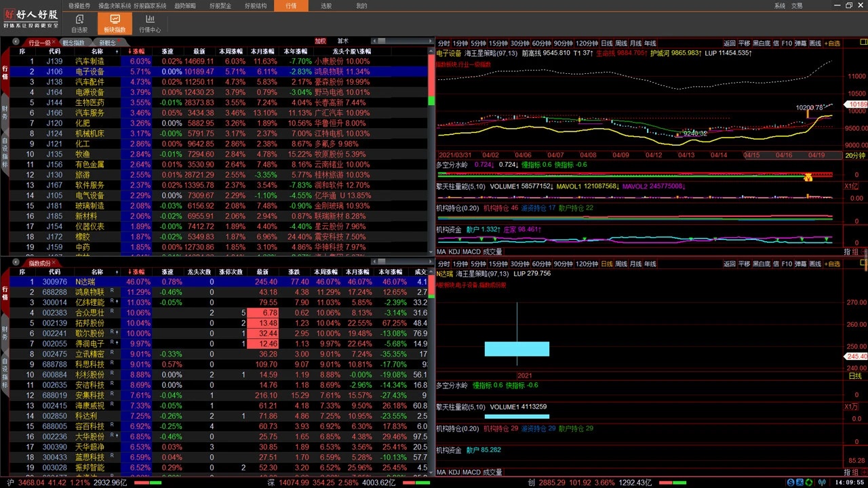Switch to the 选股 main tab
This screenshot has width=868, height=488.
click(326, 5)
